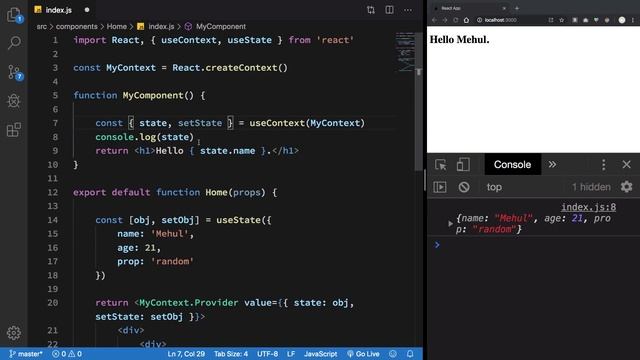
Task: Toggle the DevTools device toolbar
Action: (463, 164)
